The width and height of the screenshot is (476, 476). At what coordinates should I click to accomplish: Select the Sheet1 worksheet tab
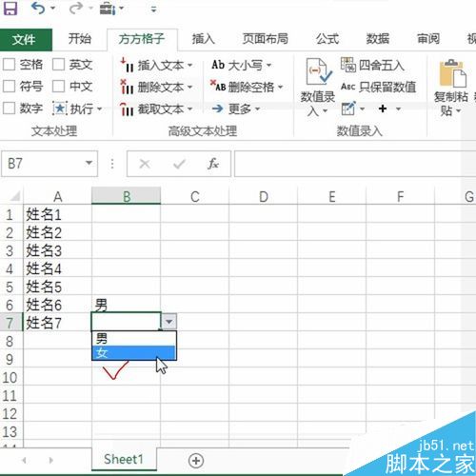point(124,459)
